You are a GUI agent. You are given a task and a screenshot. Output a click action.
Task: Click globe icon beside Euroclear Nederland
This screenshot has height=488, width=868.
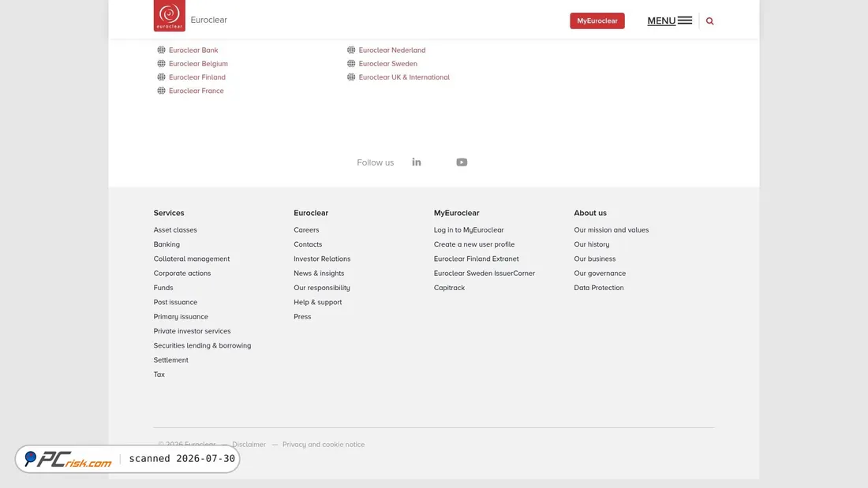coord(351,50)
